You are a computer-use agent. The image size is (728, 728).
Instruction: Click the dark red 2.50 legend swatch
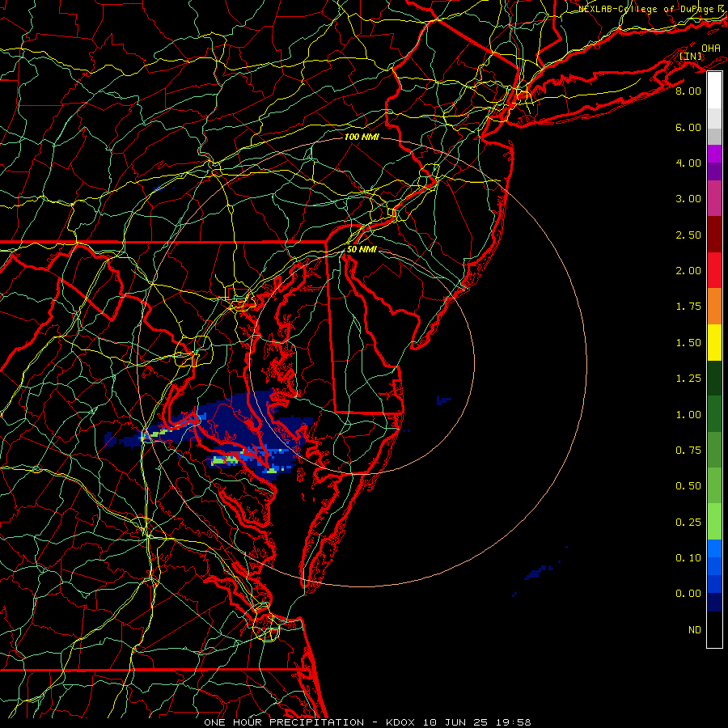pyautogui.click(x=714, y=235)
